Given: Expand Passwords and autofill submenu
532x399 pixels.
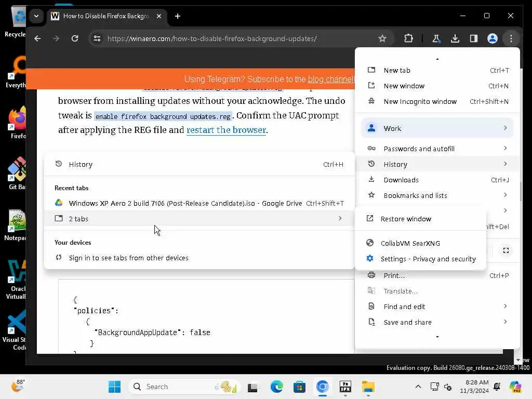Looking at the screenshot, I should point(437,149).
